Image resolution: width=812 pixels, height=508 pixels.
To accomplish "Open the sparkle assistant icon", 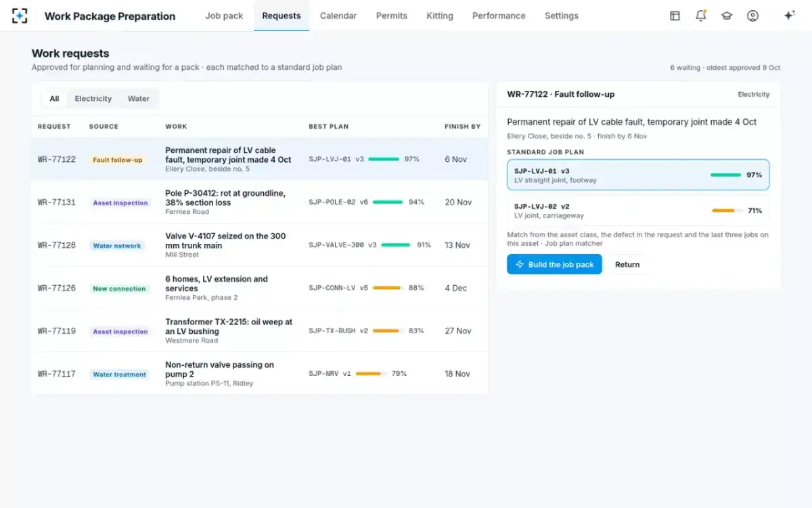I will (x=789, y=16).
